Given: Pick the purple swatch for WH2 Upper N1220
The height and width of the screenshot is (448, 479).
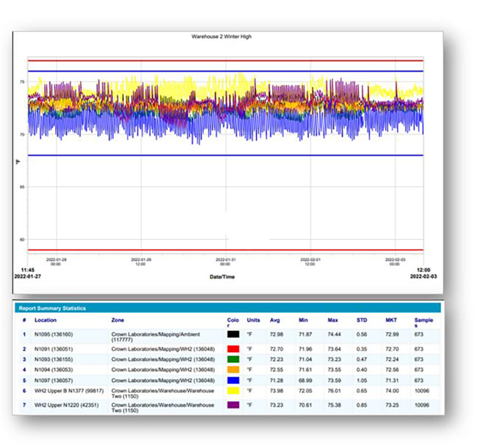Looking at the screenshot, I should click(x=232, y=407).
